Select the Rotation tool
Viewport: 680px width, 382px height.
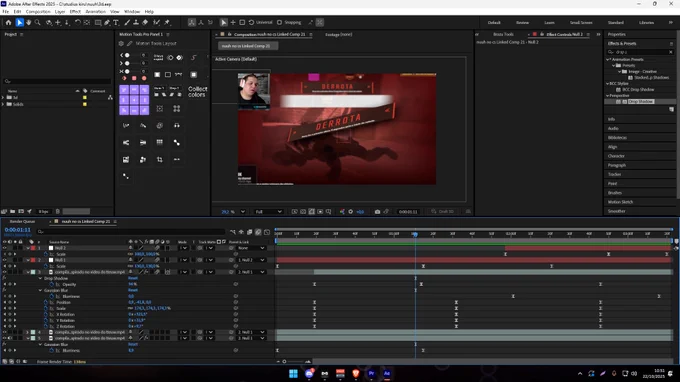pyautogui.click(x=77, y=23)
